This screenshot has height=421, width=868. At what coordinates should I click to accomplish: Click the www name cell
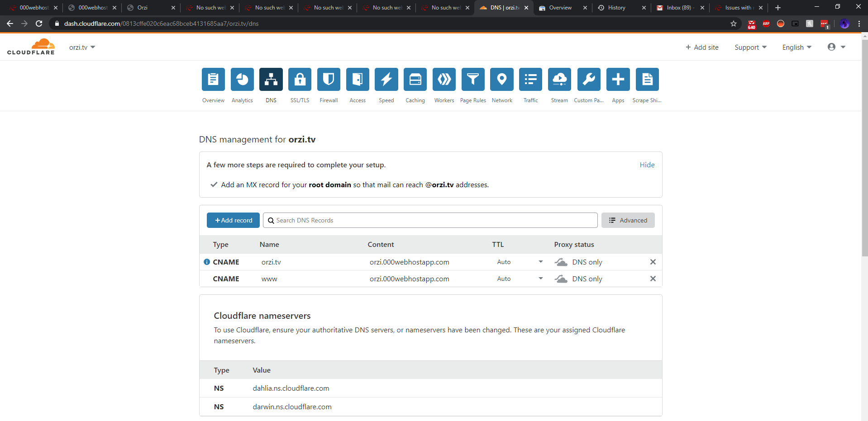pyautogui.click(x=269, y=279)
